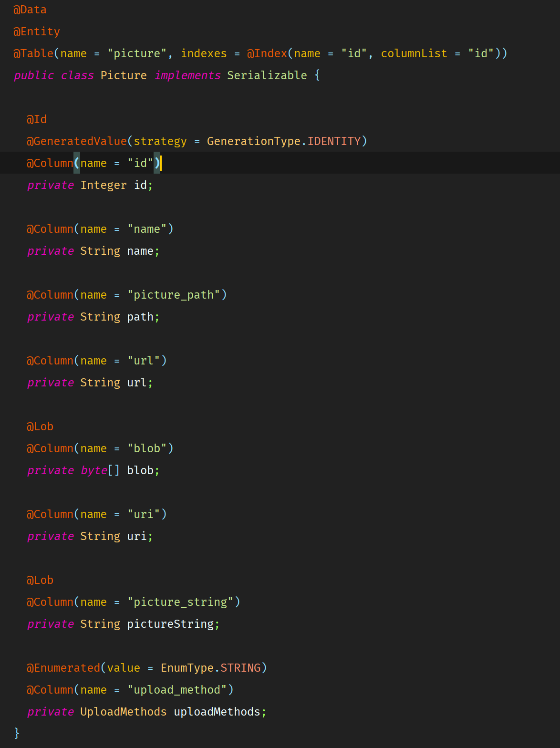Click the Serializable interface name
Screen dimensions: 560x748
pyautogui.click(x=267, y=75)
